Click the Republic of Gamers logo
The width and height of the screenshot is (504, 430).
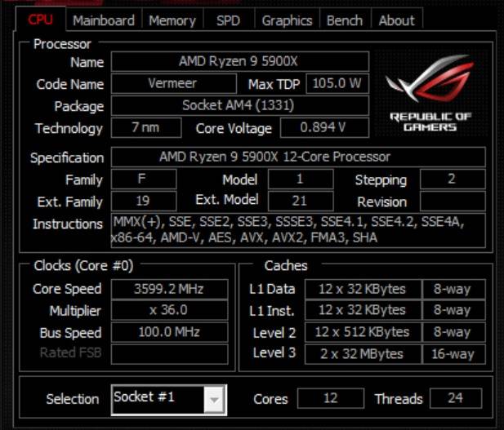point(430,95)
